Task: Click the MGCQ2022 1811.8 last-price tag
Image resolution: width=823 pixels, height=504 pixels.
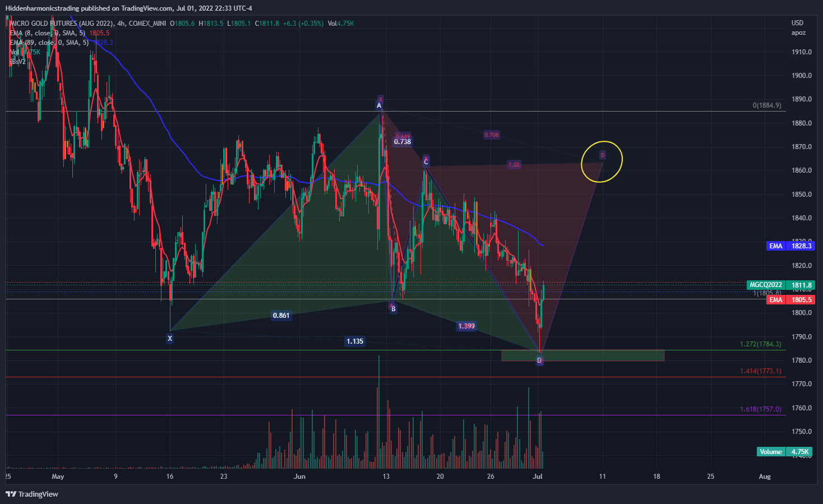Action: pyautogui.click(x=780, y=285)
